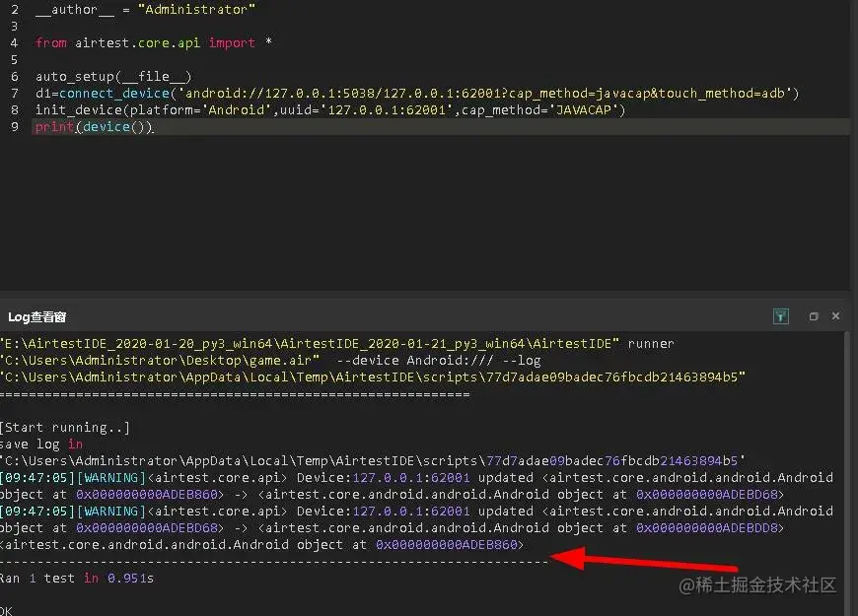858x616 pixels.
Task: Click the object address 0x000000000ADEB860> output line
Action: (x=261, y=545)
